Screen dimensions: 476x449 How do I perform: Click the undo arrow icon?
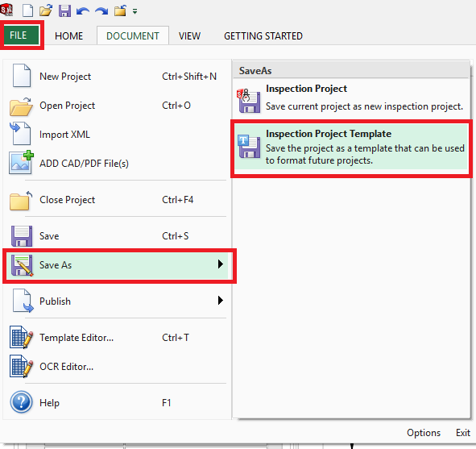click(83, 11)
